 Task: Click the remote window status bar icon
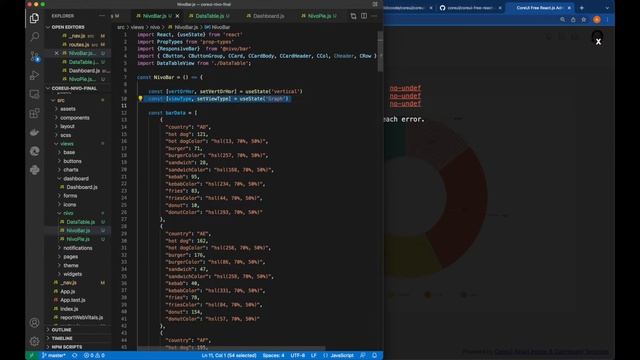(31, 356)
